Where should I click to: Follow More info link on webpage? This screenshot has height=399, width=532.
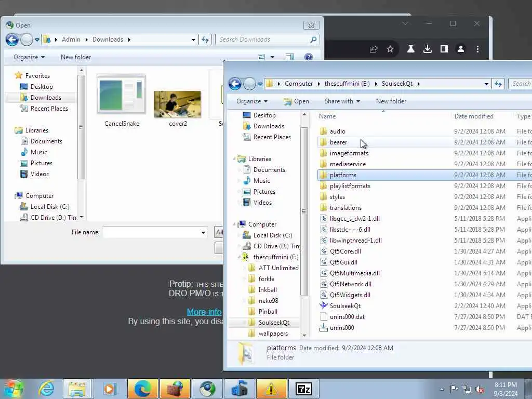204,312
